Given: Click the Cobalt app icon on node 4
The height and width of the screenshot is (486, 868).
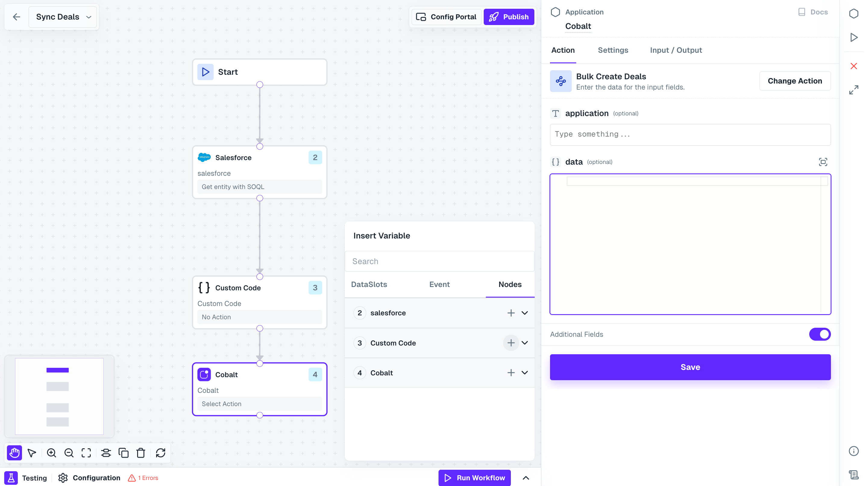Looking at the screenshot, I should click(204, 374).
